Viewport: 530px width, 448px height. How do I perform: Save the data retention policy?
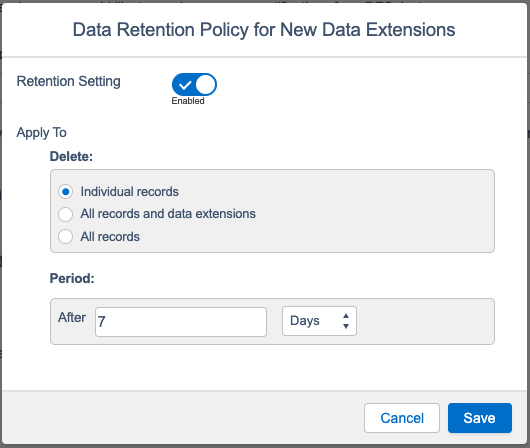pos(480,418)
